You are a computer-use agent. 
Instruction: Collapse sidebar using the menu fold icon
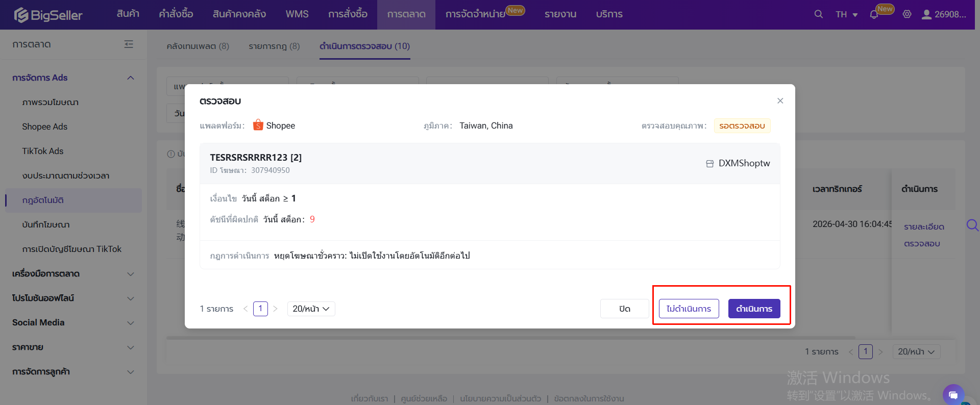click(129, 44)
